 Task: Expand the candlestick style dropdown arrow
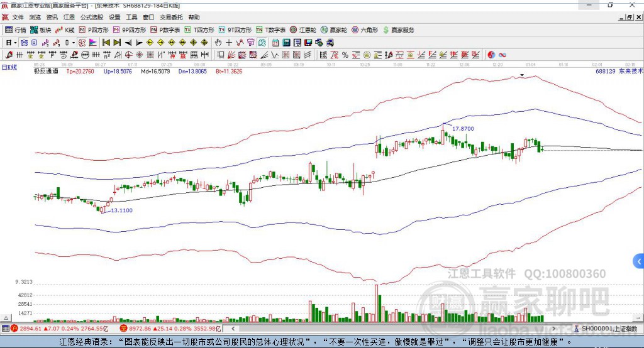click(x=73, y=43)
